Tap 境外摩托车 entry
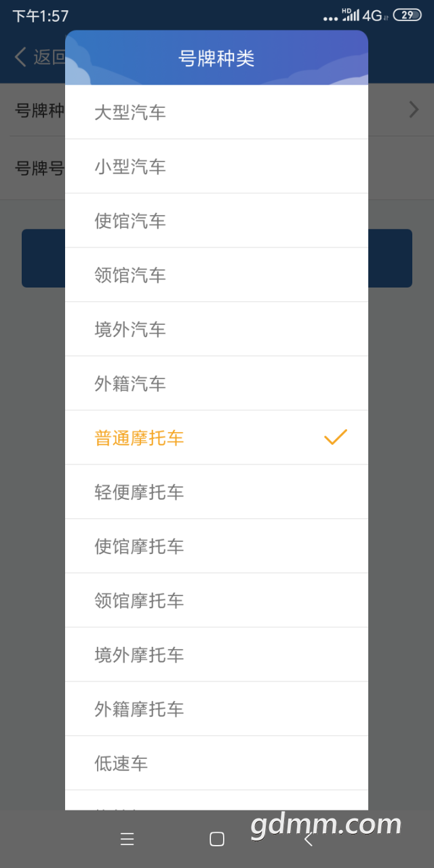 coord(216,654)
